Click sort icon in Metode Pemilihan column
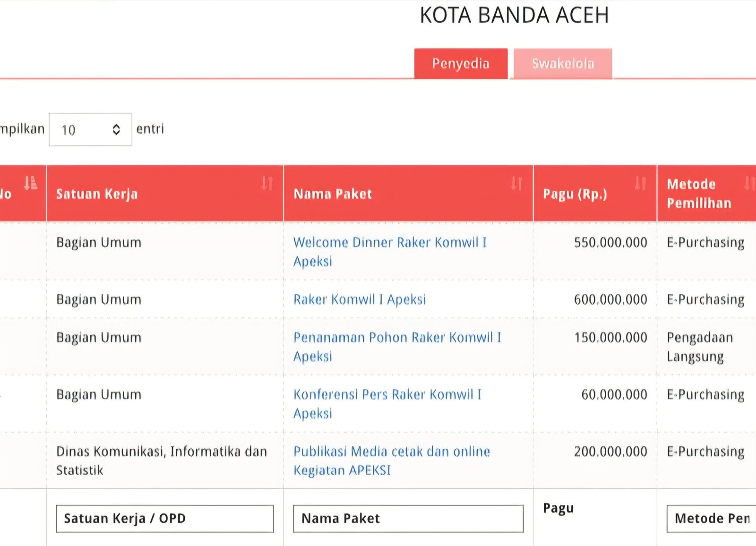The width and height of the screenshot is (756, 546). point(749,183)
